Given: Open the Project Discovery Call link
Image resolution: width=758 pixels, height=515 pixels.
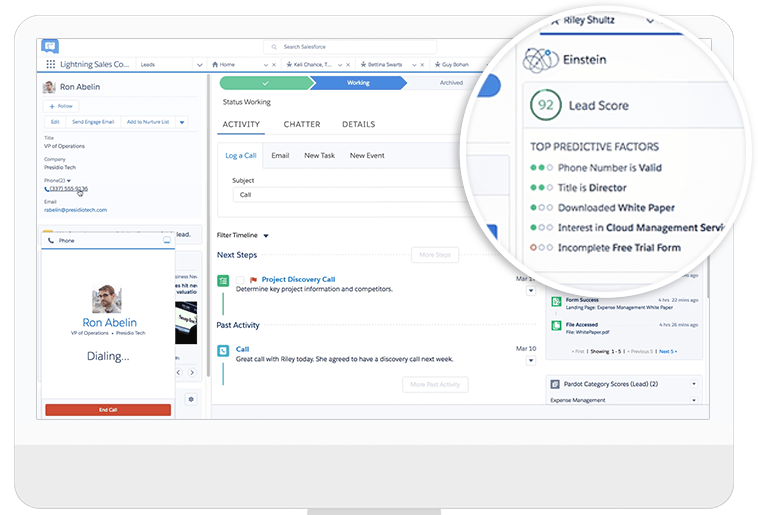Looking at the screenshot, I should click(298, 280).
